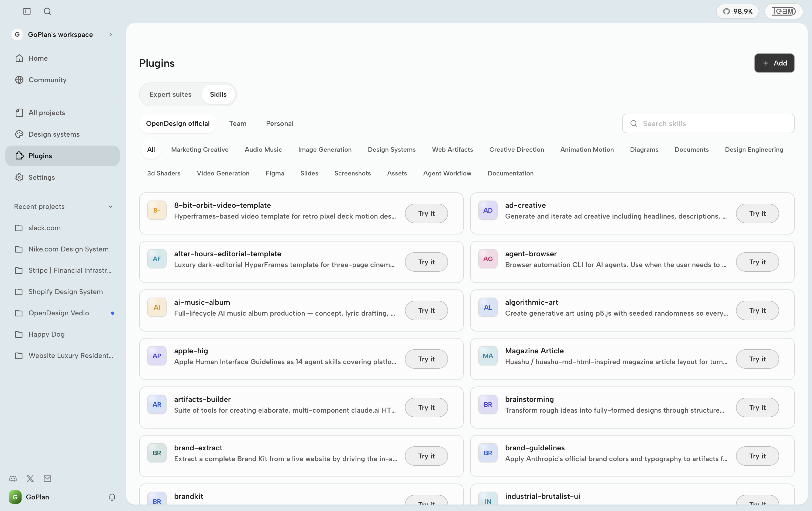Viewport: 812px width, 511px height.
Task: Open search via top magnifier icon
Action: pyautogui.click(x=47, y=12)
